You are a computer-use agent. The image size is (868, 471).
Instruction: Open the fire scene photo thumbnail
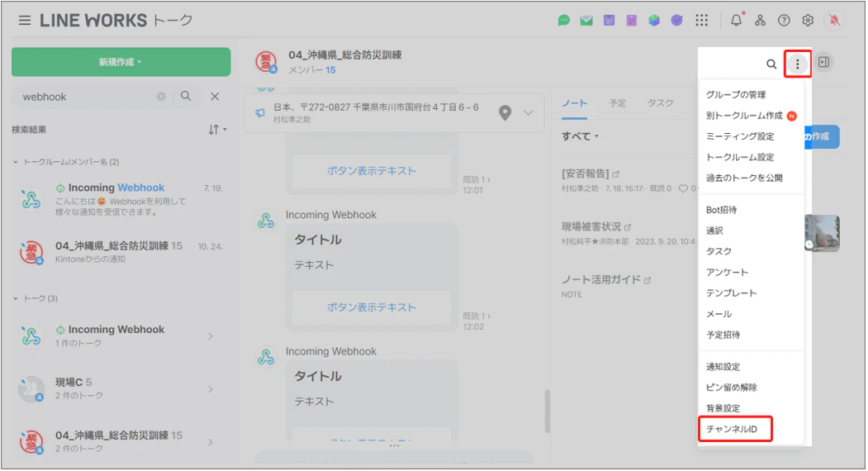coord(822,233)
